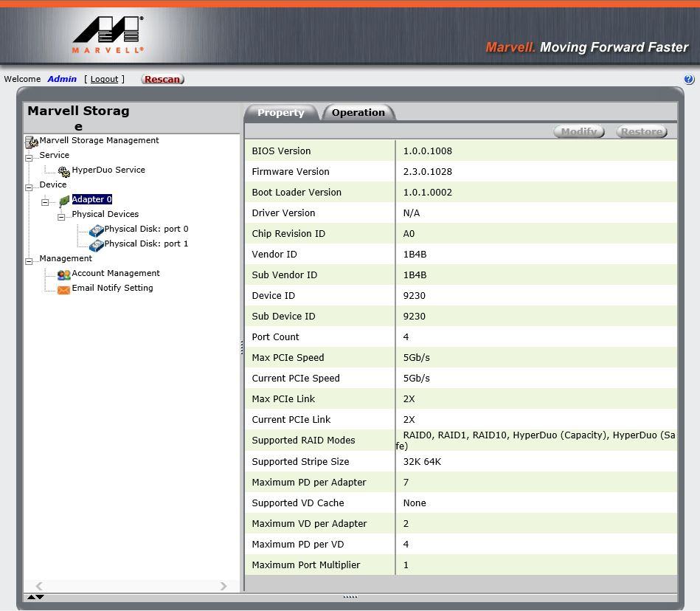This screenshot has width=700, height=611.
Task: Click the Sub Device ID label
Action: pyautogui.click(x=283, y=317)
